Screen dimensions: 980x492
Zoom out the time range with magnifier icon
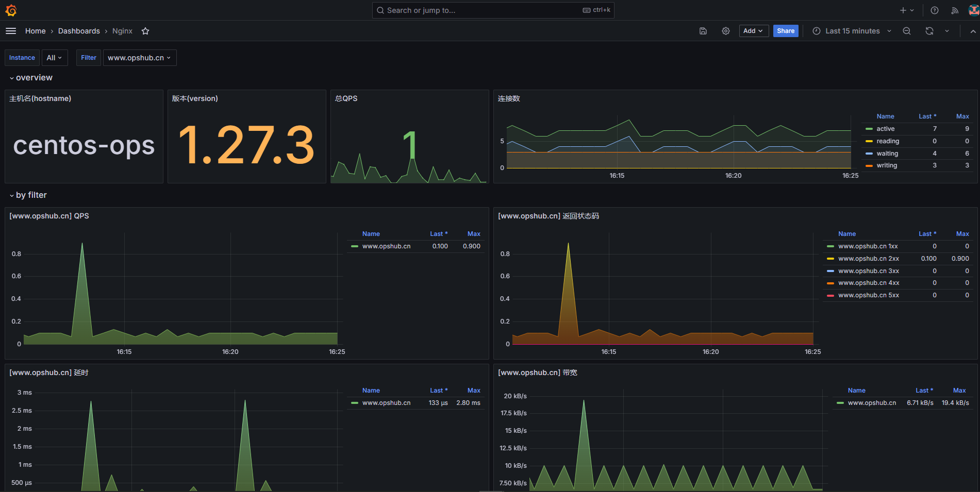click(907, 31)
